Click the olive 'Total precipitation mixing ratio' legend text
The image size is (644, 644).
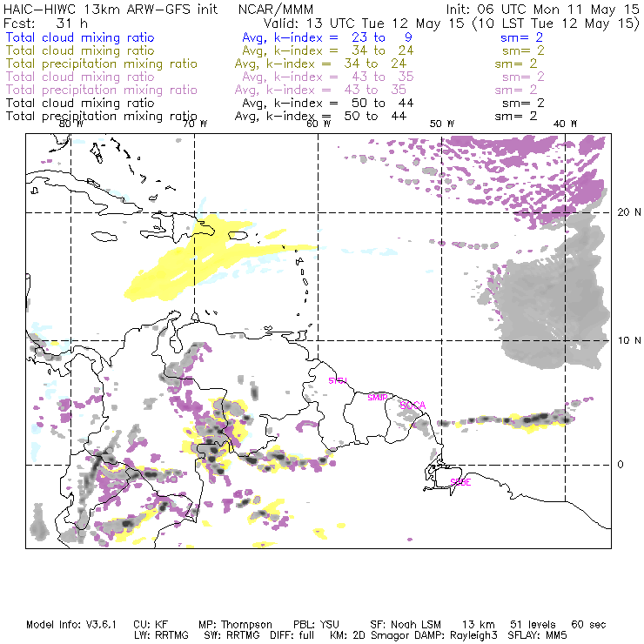(102, 64)
